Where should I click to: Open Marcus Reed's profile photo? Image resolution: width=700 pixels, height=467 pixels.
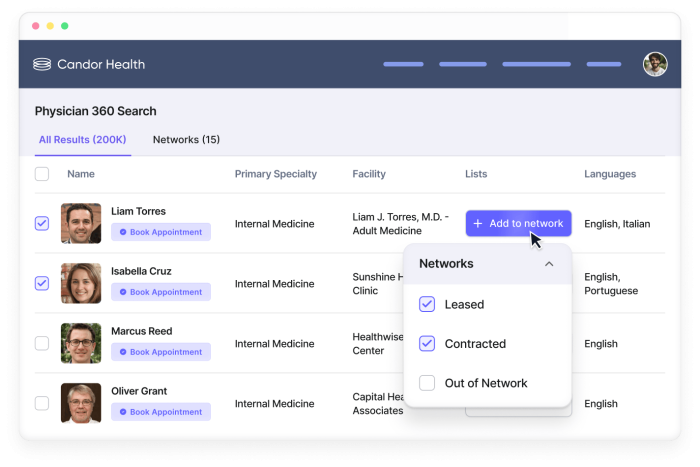(81, 343)
